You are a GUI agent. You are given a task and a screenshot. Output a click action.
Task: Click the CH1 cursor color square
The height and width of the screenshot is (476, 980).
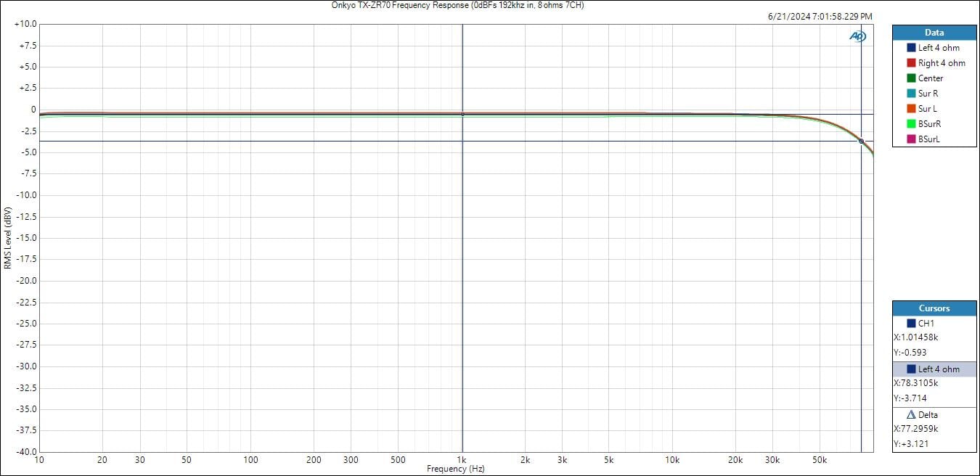click(910, 324)
